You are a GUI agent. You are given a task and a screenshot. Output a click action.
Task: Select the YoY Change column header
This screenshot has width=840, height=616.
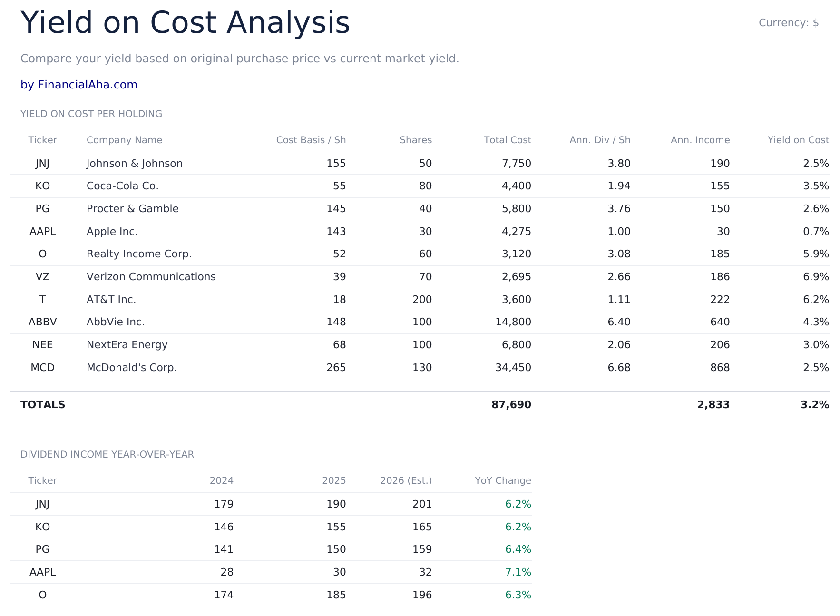503,480
